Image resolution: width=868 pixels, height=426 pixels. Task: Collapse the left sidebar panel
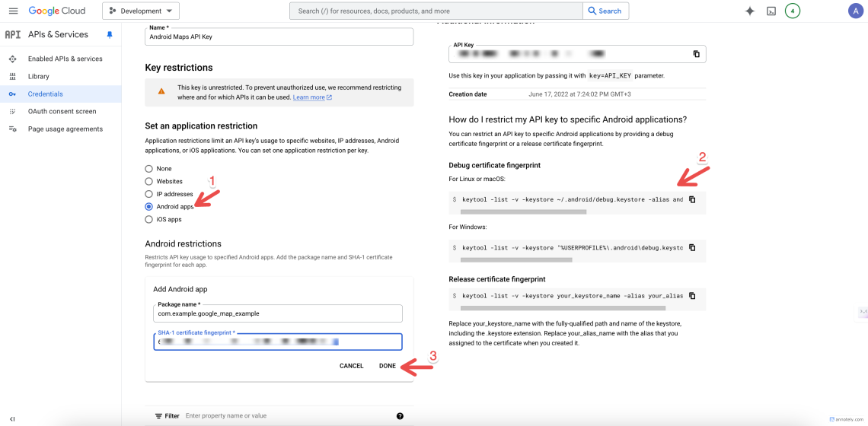tap(12, 418)
